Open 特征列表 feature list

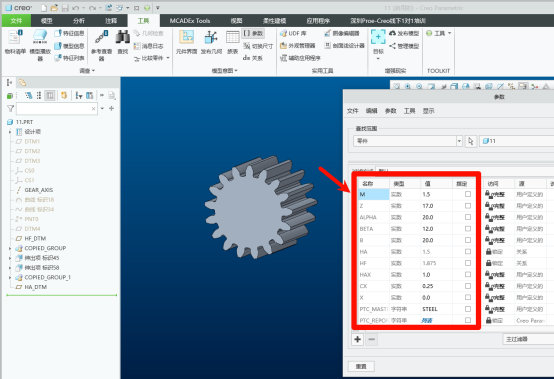[69, 58]
